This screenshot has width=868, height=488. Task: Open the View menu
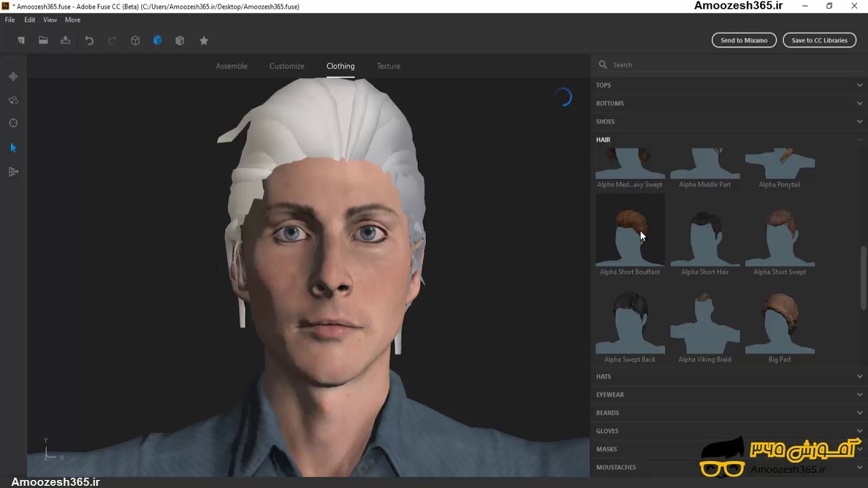[x=50, y=20]
